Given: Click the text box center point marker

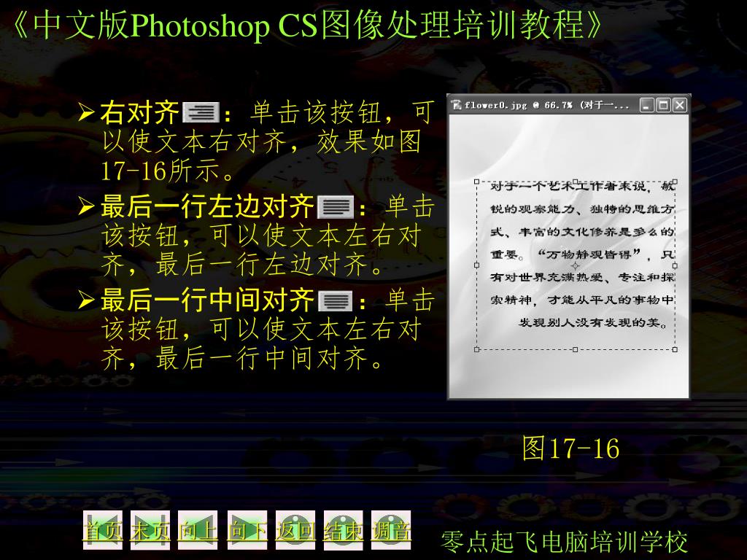Looking at the screenshot, I should click(576, 265).
